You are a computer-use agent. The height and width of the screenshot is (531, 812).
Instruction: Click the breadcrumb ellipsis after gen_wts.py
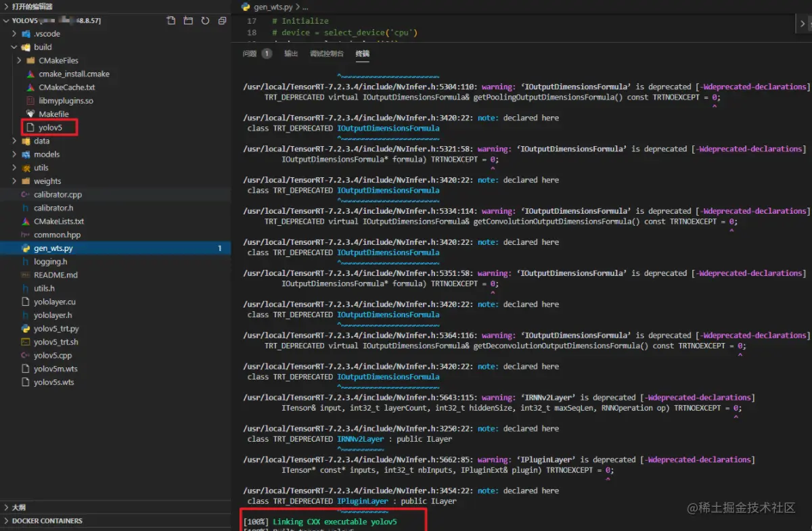[x=304, y=7]
